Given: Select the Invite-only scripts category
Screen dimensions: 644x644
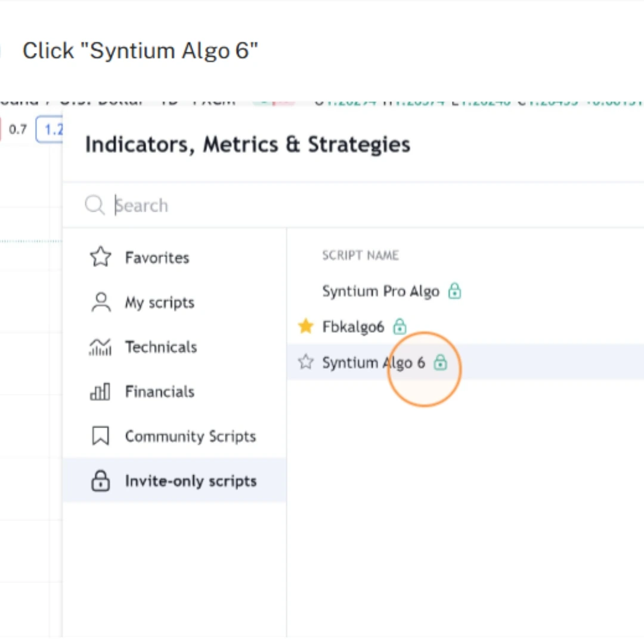Looking at the screenshot, I should (x=175, y=481).
